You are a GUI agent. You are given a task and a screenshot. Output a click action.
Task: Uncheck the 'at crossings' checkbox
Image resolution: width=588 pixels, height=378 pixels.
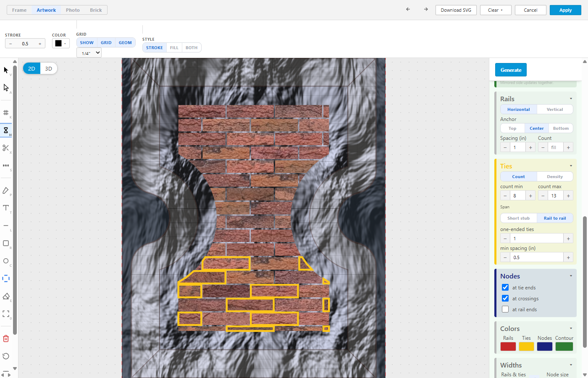(x=505, y=299)
